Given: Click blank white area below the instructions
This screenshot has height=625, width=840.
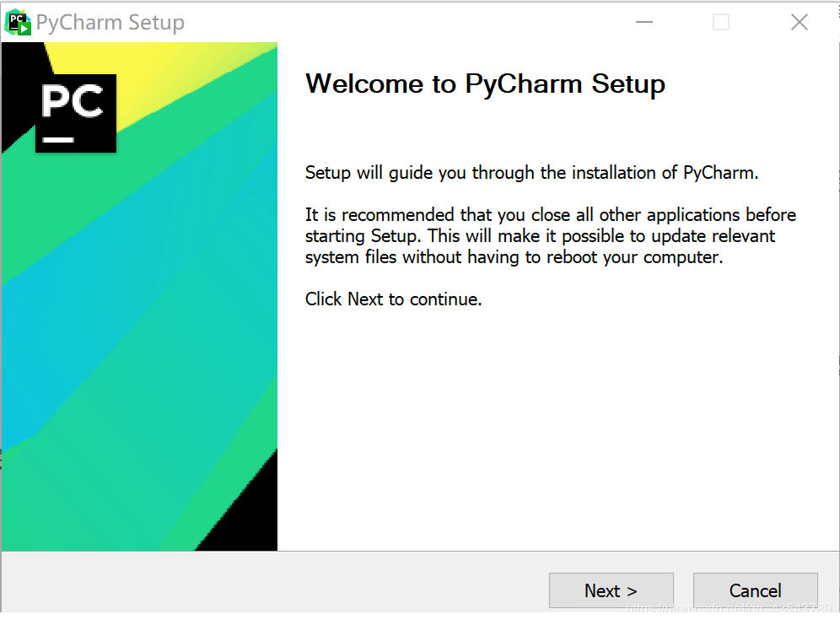Looking at the screenshot, I should pyautogui.click(x=548, y=422).
